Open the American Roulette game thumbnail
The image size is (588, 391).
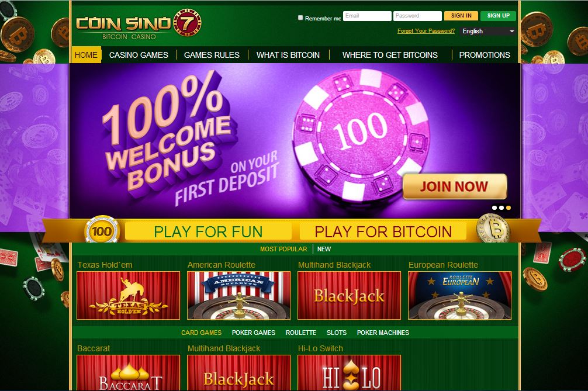[238, 295]
